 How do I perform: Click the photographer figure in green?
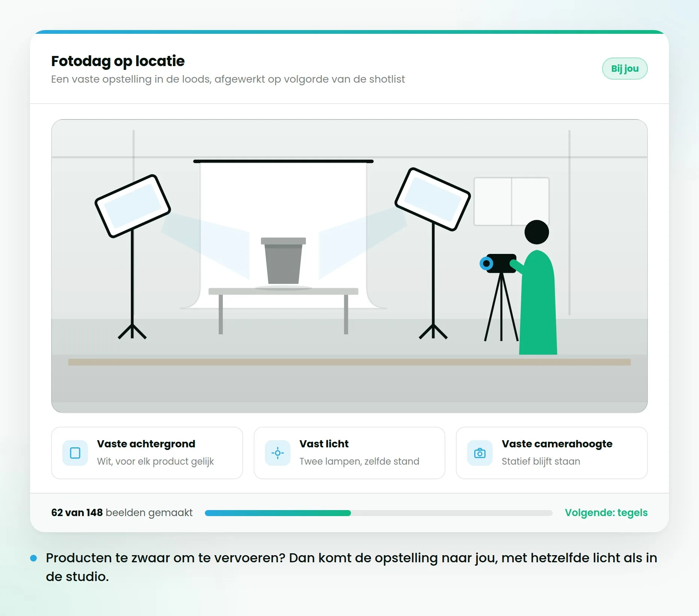pos(537,287)
